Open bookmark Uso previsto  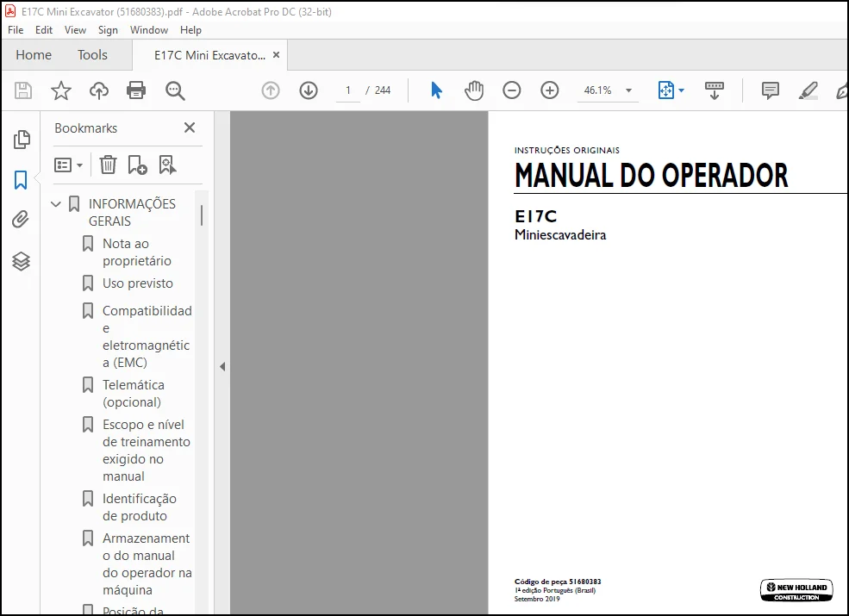pos(138,283)
